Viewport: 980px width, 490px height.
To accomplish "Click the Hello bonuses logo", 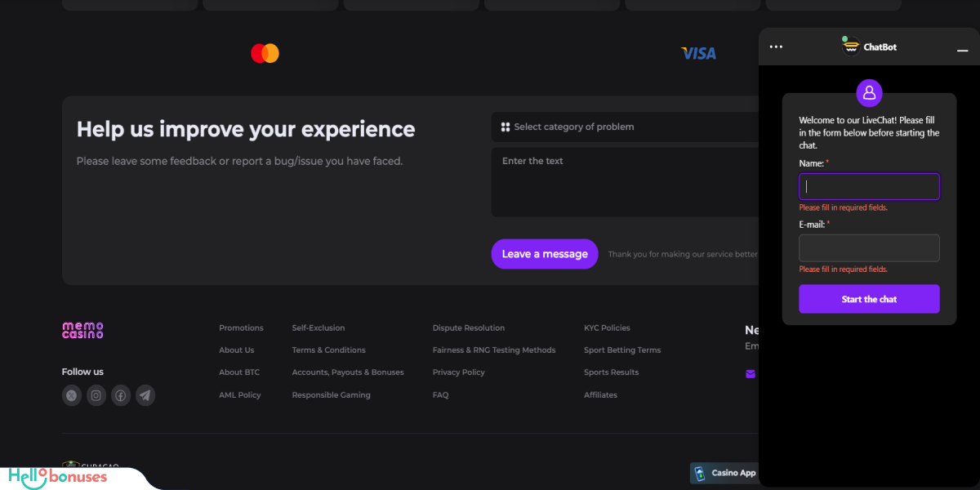I will [58, 477].
